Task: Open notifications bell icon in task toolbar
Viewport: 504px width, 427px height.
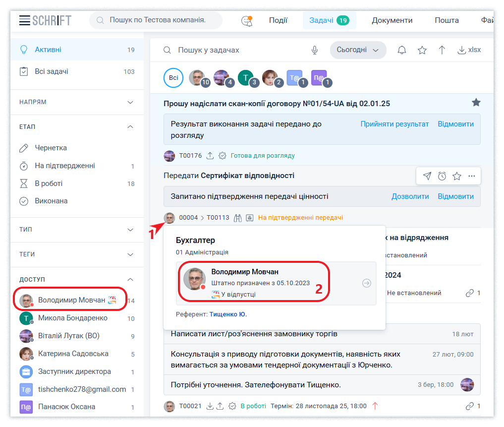Action: click(x=402, y=50)
